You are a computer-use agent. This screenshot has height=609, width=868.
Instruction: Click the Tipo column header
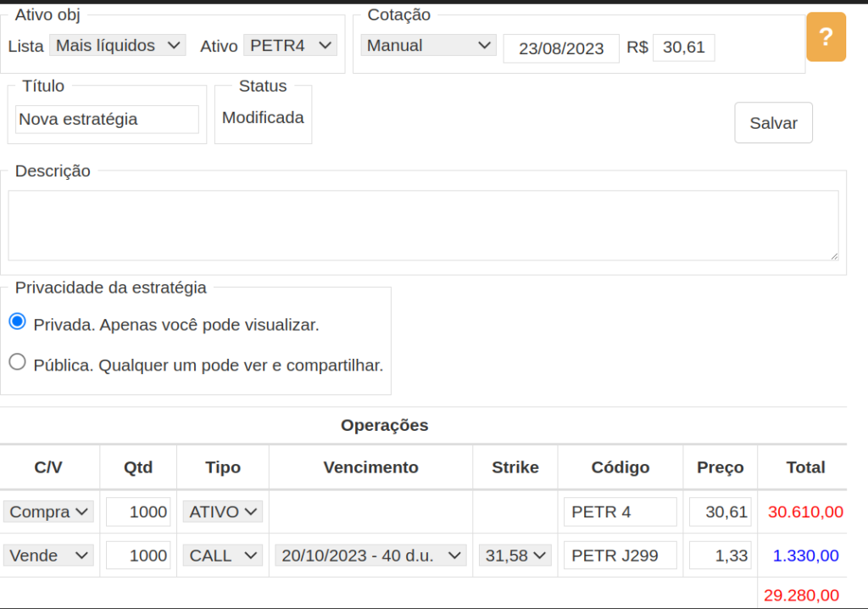click(x=223, y=467)
